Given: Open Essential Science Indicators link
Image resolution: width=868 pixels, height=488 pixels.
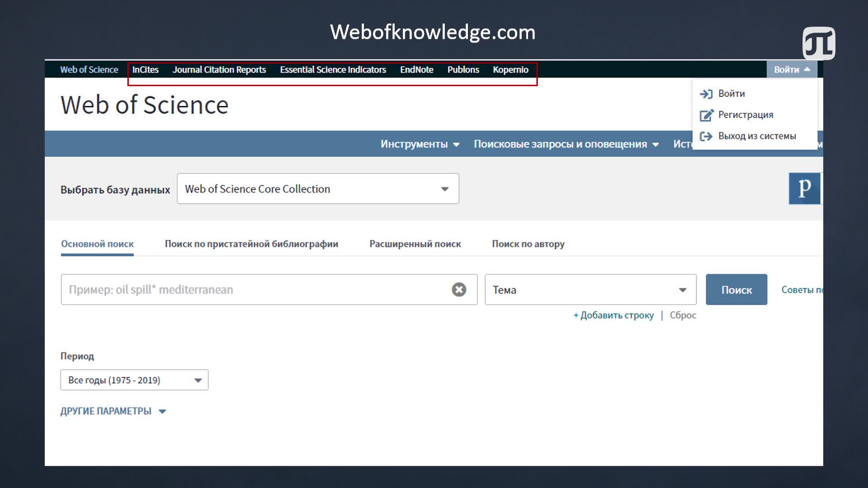Looking at the screenshot, I should click(333, 70).
